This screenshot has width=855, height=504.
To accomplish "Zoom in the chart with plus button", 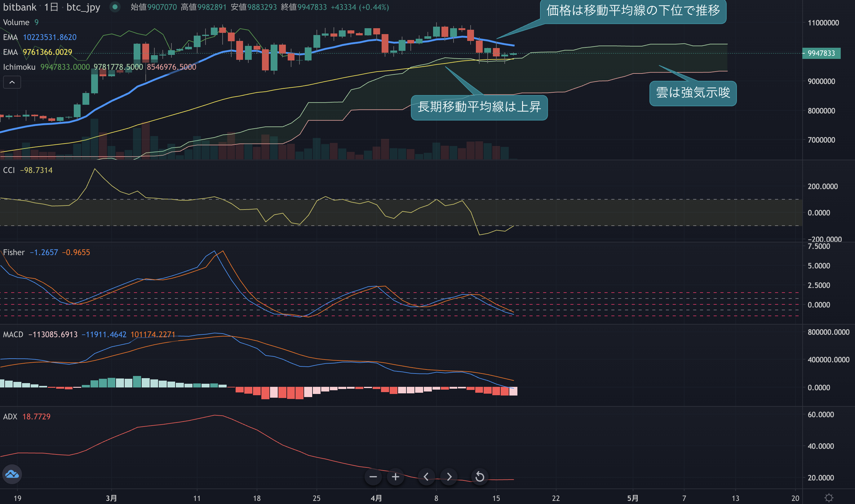I will point(395,477).
